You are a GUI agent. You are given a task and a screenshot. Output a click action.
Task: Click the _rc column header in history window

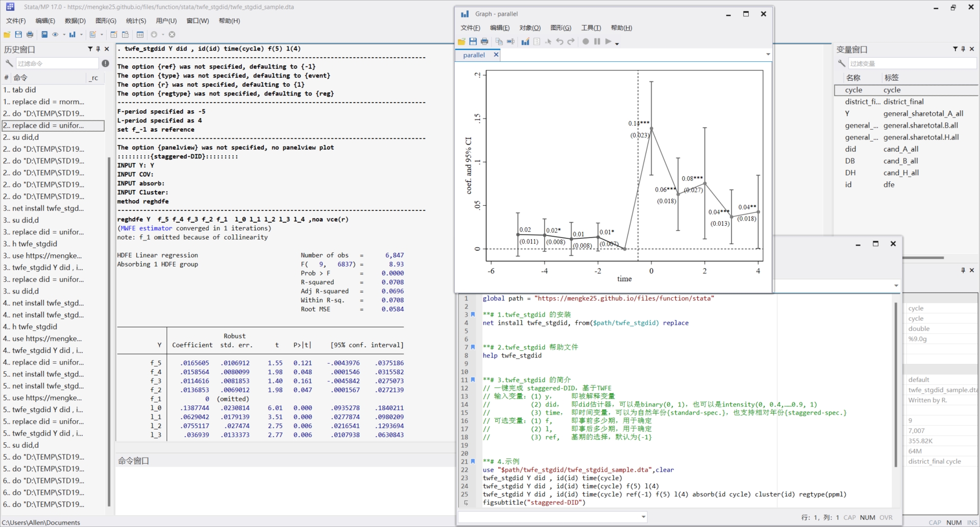click(94, 78)
